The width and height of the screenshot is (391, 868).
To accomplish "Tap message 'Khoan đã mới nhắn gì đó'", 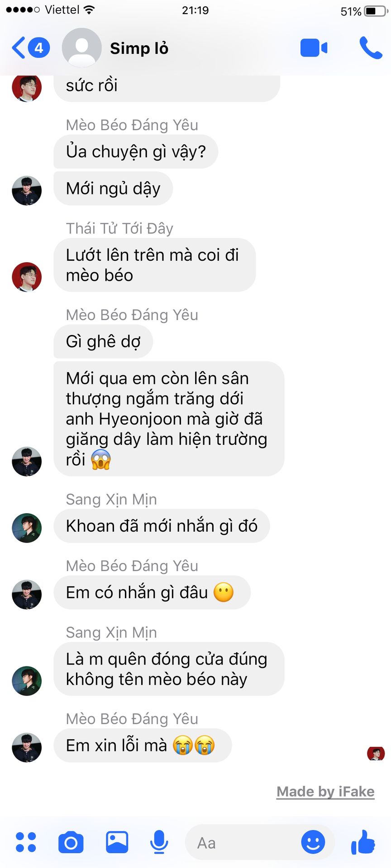I will [x=162, y=526].
